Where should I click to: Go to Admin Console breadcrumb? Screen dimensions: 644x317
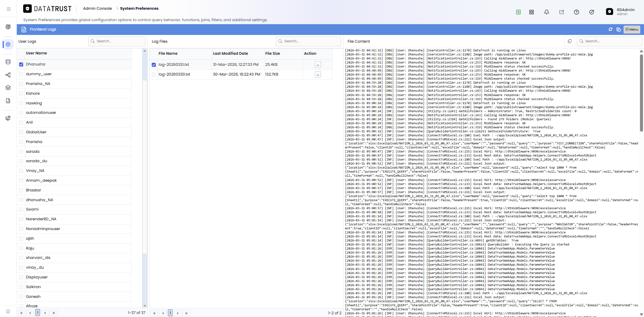97,8
